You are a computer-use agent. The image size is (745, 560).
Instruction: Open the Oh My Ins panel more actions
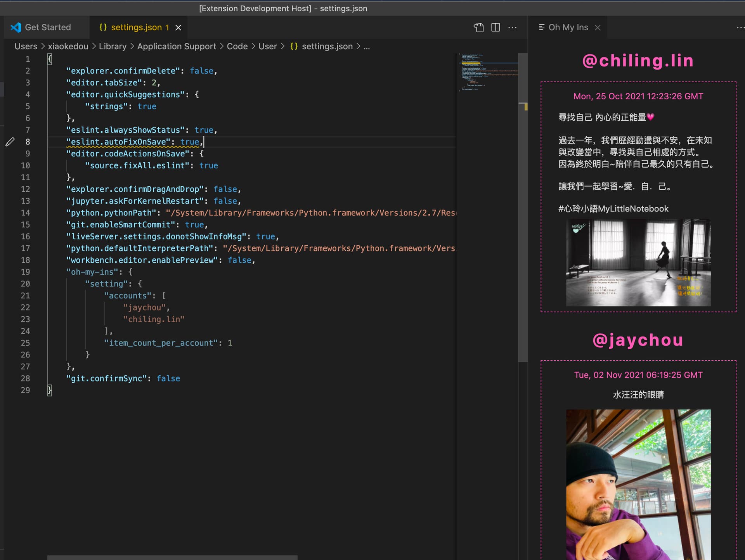740,28
